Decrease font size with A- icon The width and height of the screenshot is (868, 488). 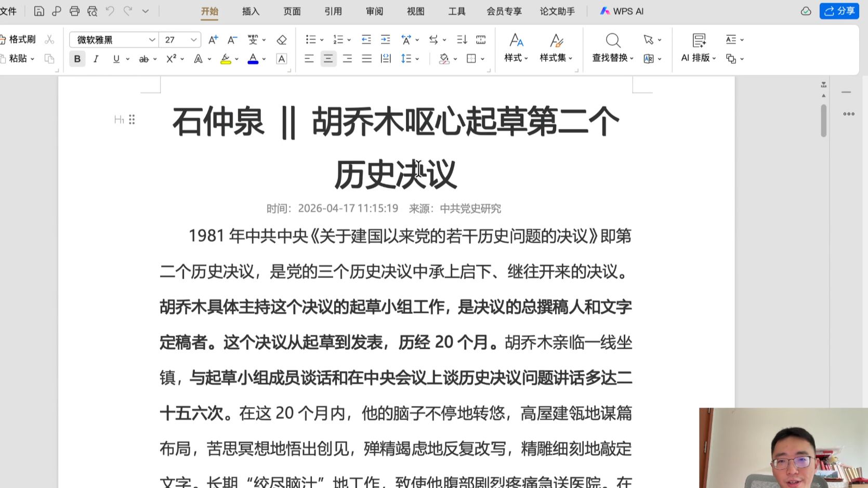(232, 39)
